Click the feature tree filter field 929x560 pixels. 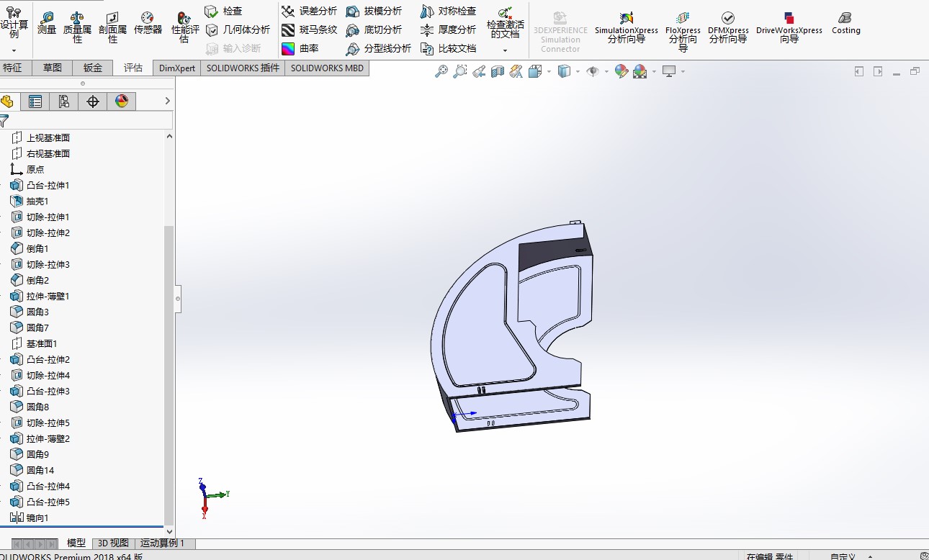tap(86, 120)
